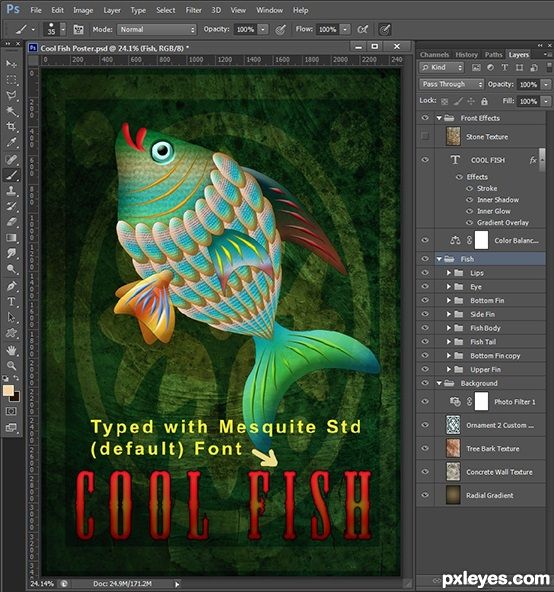This screenshot has width=554, height=592.
Task: Select the Hand tool
Action: click(11, 350)
